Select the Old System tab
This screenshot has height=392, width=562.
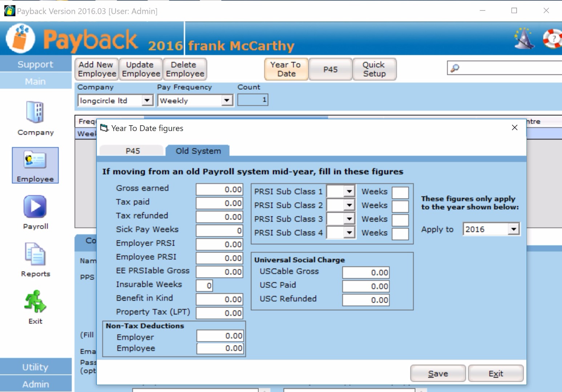click(x=198, y=151)
